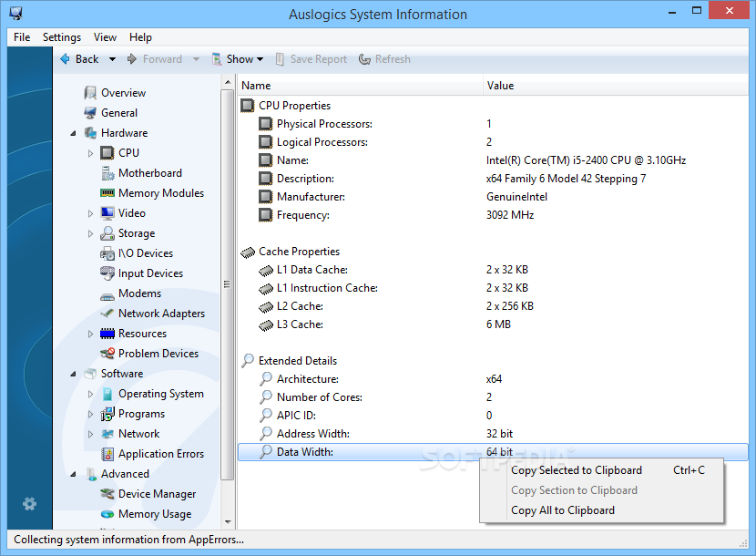Click the Memory Usage icon
The width and height of the screenshot is (756, 556).
tap(107, 514)
